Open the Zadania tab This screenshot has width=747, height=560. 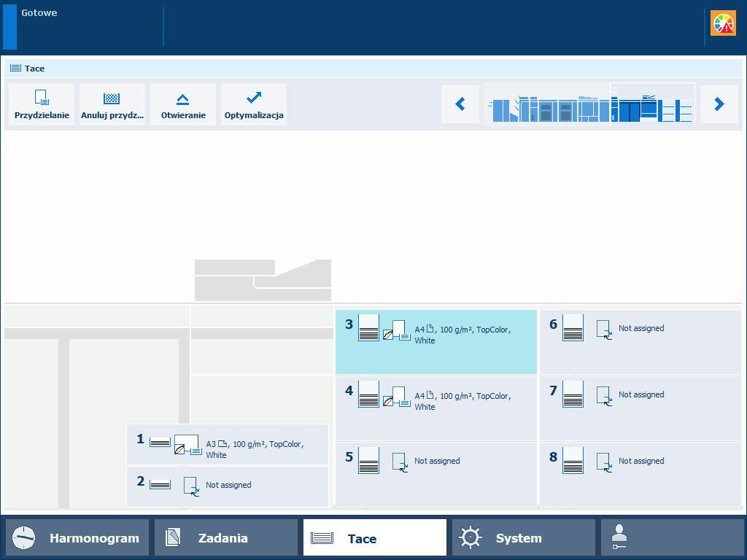226,538
